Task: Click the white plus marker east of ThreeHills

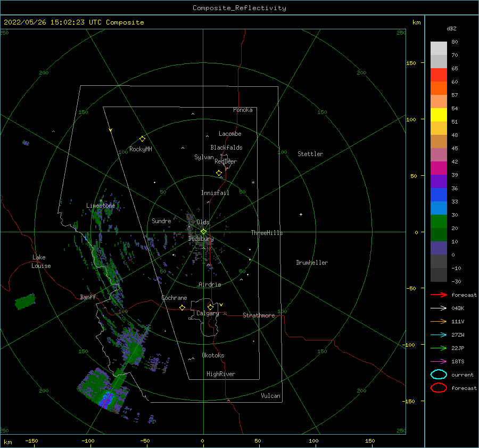Action: pos(301,214)
